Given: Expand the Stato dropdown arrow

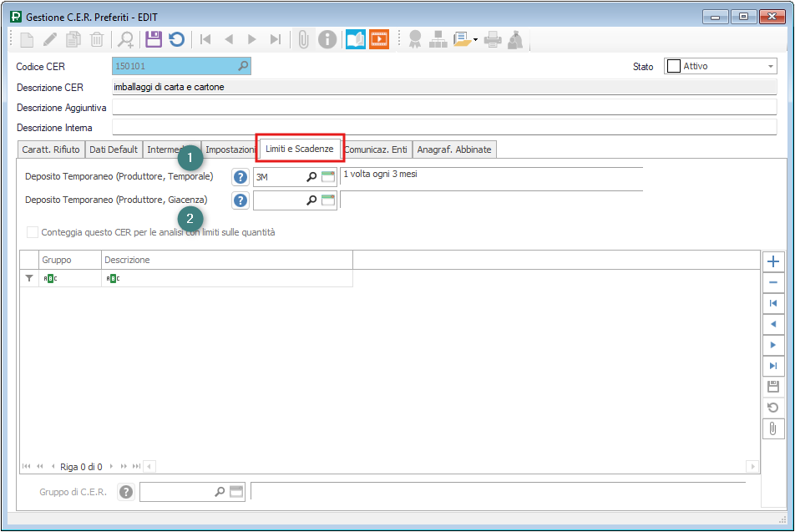Looking at the screenshot, I should point(771,67).
